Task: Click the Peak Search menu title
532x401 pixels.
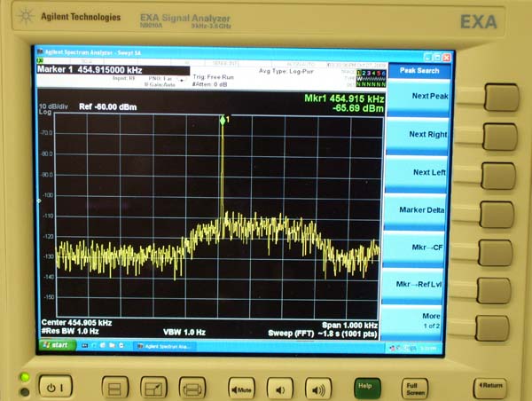Action: tap(419, 71)
